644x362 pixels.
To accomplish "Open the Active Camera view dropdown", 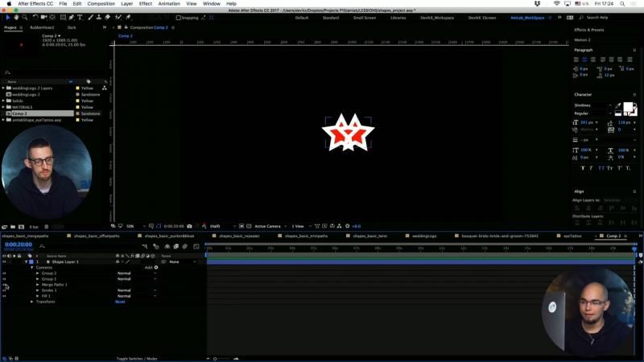I will click(x=268, y=226).
